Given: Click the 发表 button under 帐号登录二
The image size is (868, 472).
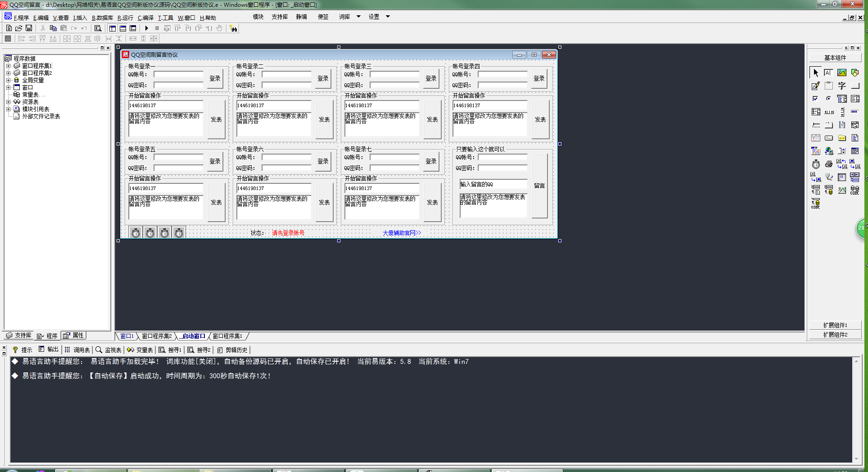Looking at the screenshot, I should pyautogui.click(x=324, y=119).
